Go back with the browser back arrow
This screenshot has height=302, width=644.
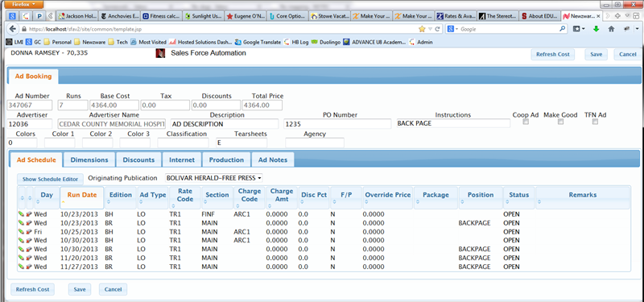pyautogui.click(x=13, y=29)
